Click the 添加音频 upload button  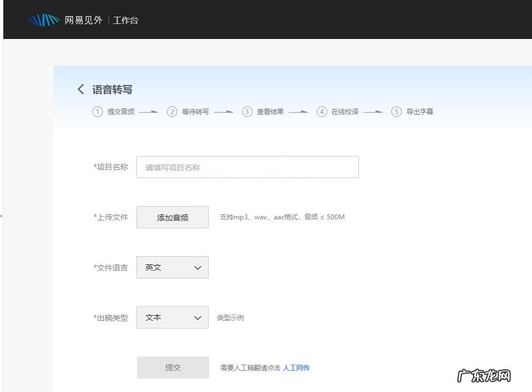click(173, 217)
